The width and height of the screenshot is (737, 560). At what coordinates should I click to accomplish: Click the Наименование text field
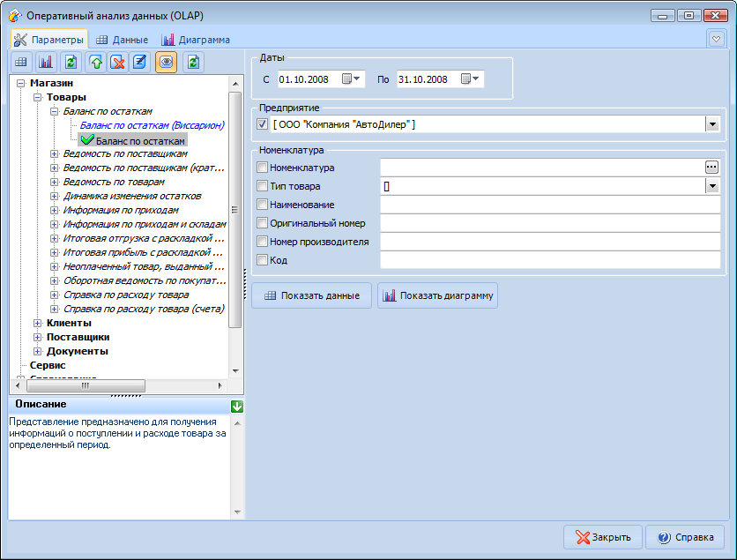[x=550, y=205]
